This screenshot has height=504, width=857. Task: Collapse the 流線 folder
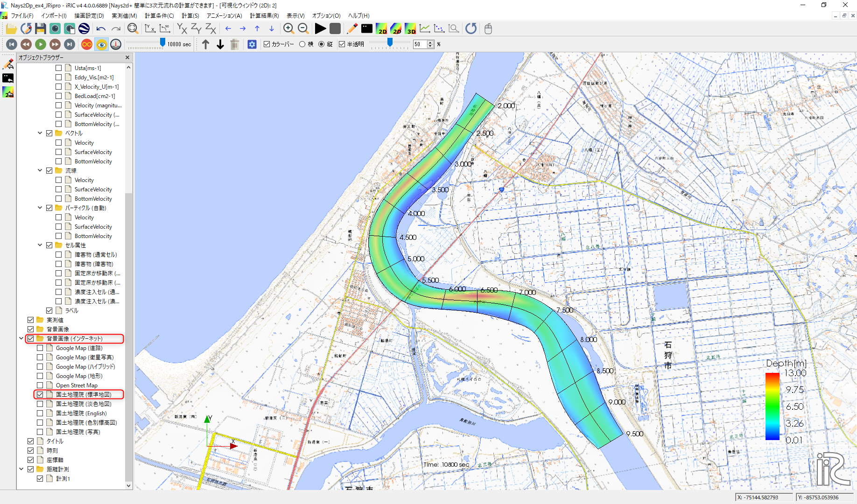coord(40,171)
